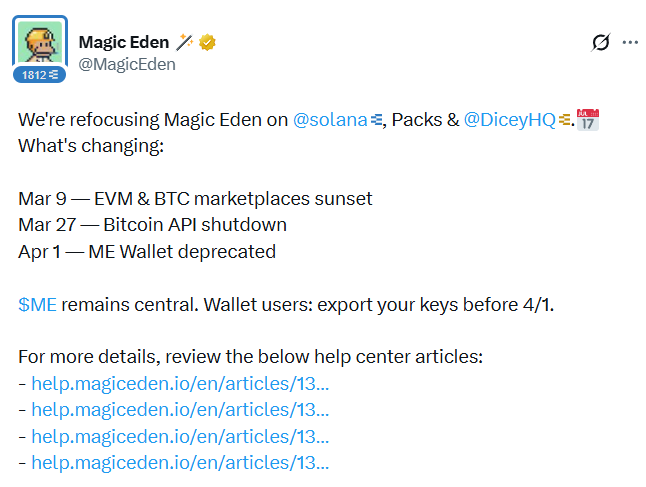The image size is (646, 487).
Task: Click the $ME cashtag link
Action: click(x=37, y=304)
